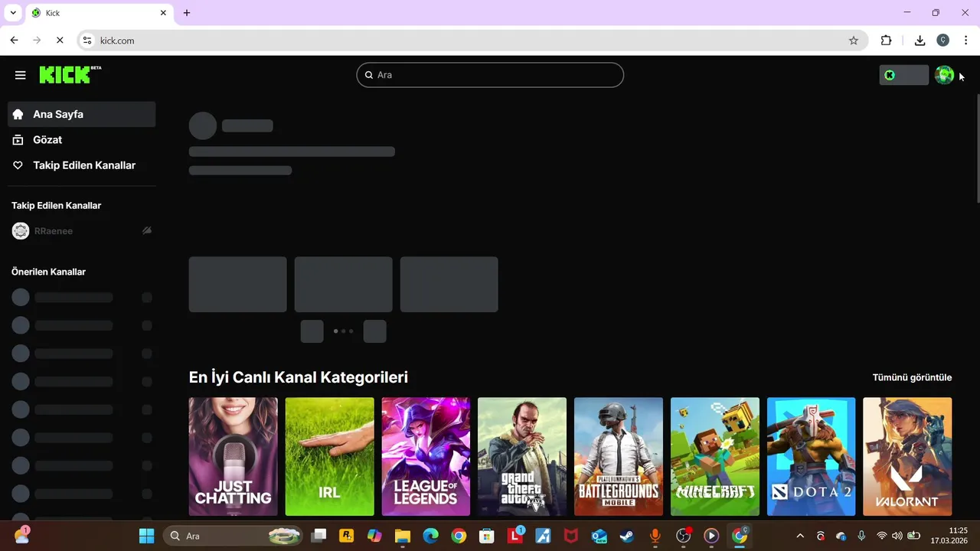
Task: Open File Explorer from taskbar
Action: (403, 536)
